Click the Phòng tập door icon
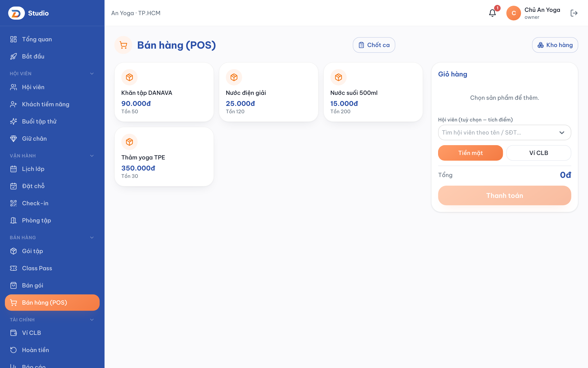Image resolution: width=588 pixels, height=368 pixels. 13,221
